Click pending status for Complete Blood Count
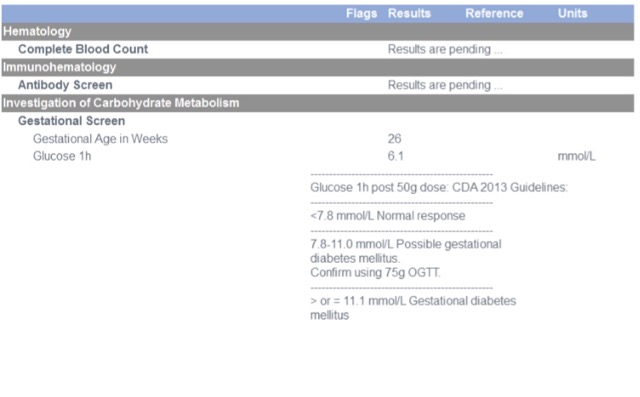Image resolution: width=640 pixels, height=397 pixels. [x=444, y=49]
